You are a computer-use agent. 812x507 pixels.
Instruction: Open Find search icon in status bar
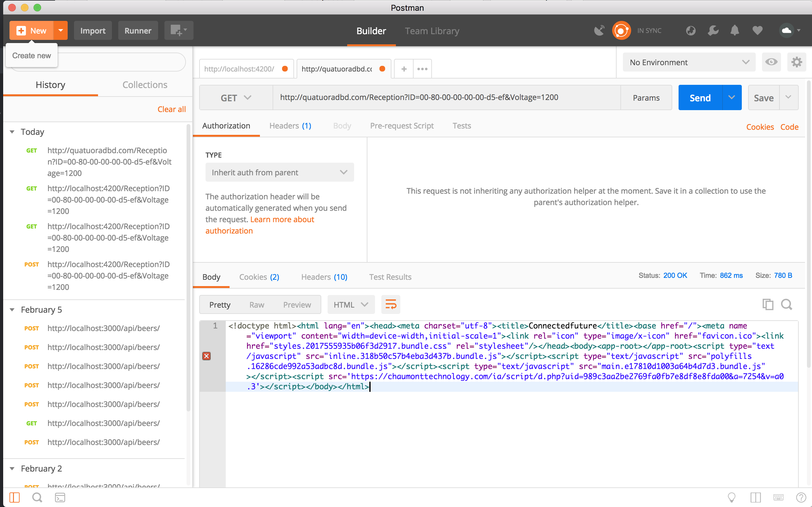pos(37,497)
